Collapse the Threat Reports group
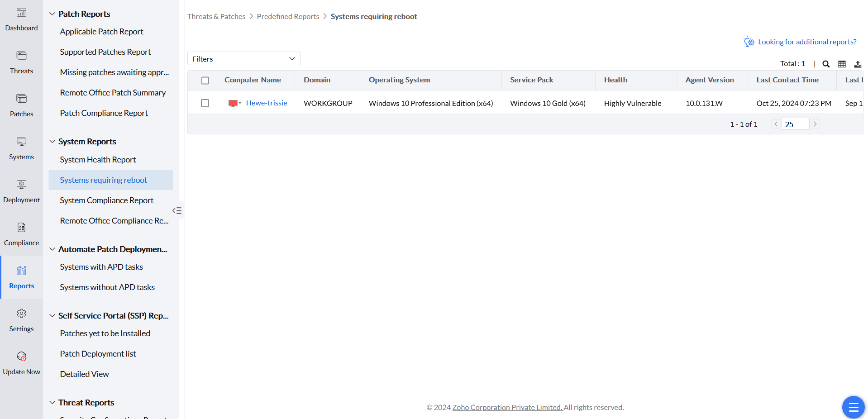Screen dimensions: 868x419 (x=52, y=403)
